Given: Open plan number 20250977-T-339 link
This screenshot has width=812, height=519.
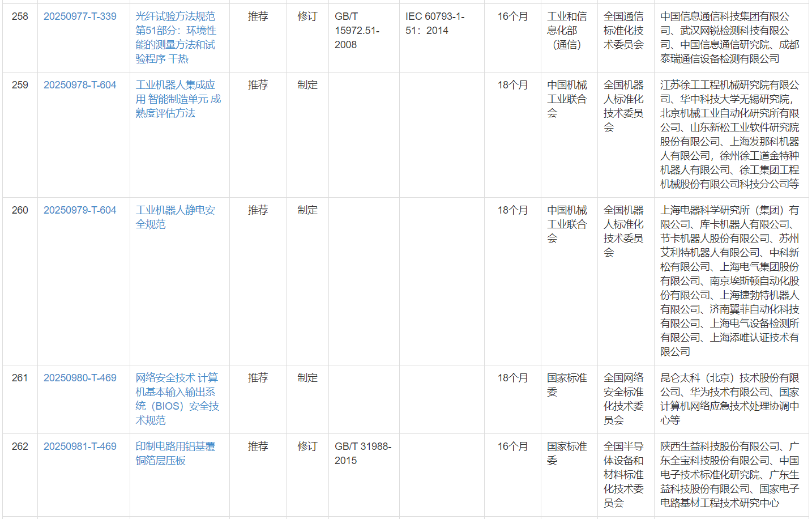Looking at the screenshot, I should click(80, 16).
